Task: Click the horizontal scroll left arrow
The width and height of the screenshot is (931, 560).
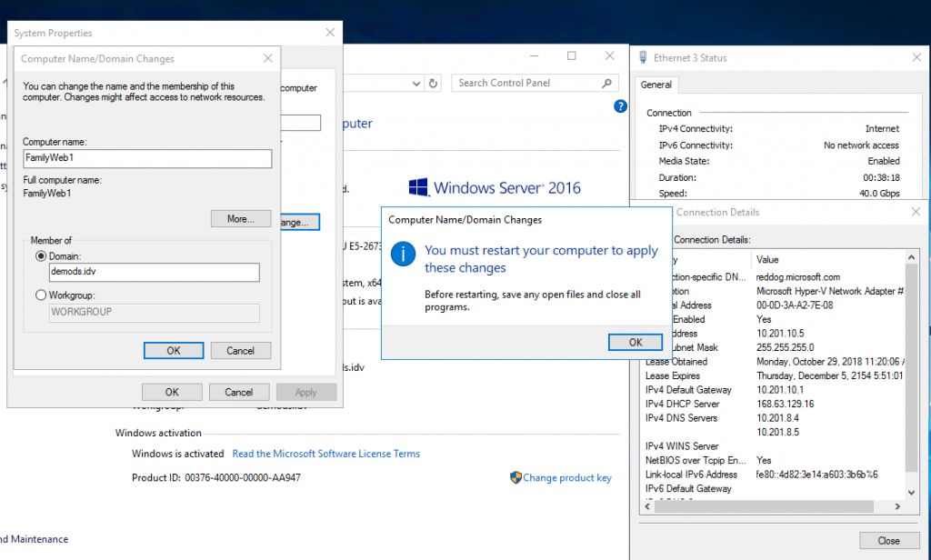Action: tap(647, 506)
